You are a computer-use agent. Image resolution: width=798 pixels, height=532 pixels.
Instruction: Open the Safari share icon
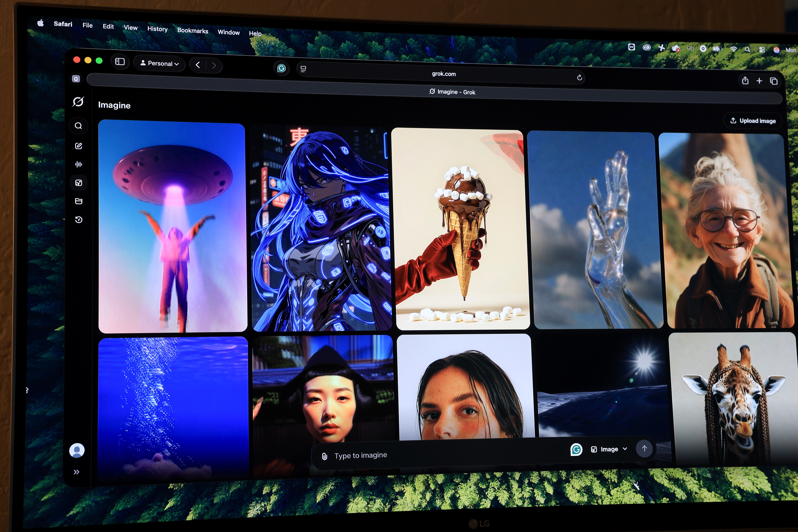[745, 81]
